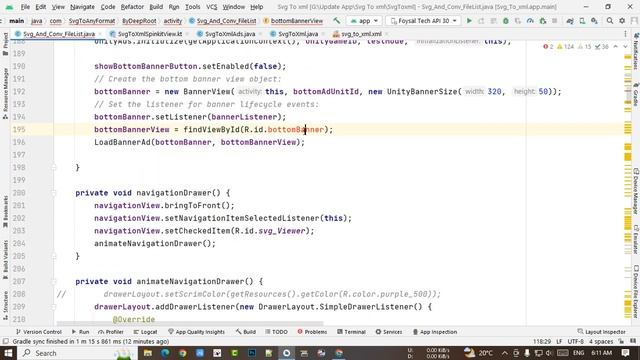Open Logcat tool window

[x=145, y=332]
